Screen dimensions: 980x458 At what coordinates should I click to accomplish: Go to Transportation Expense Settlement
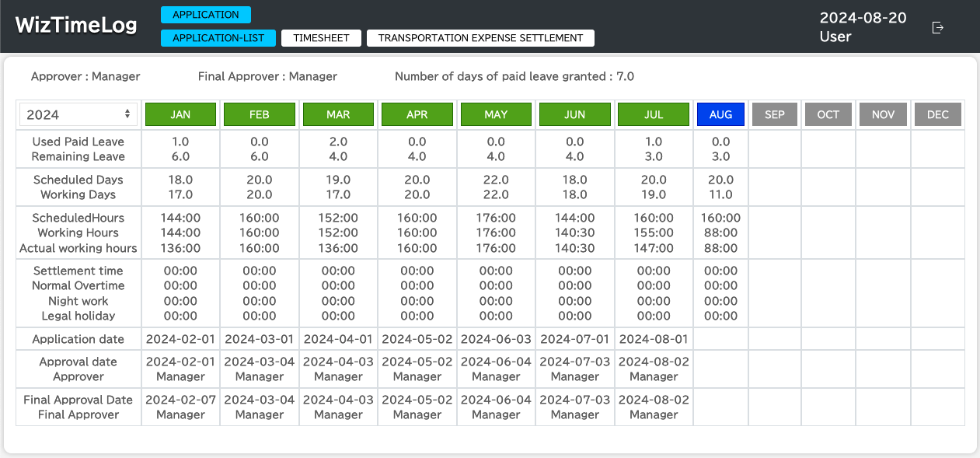[x=480, y=38]
